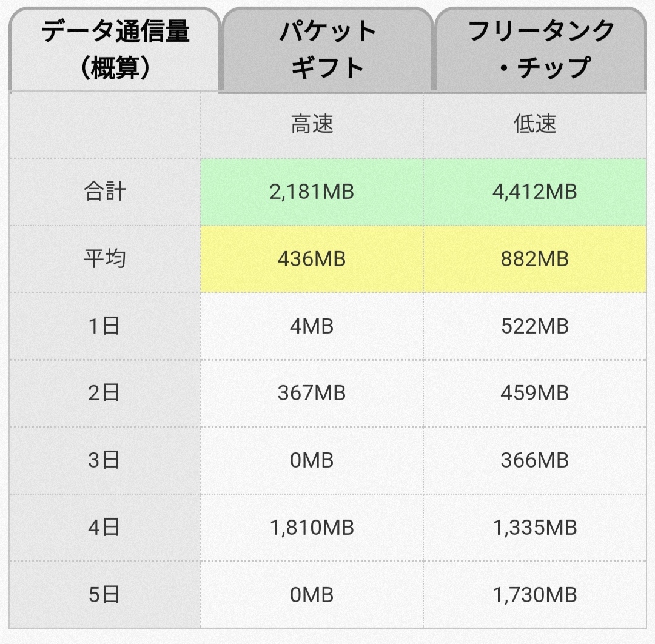Click the 高速 column header

coord(312,125)
